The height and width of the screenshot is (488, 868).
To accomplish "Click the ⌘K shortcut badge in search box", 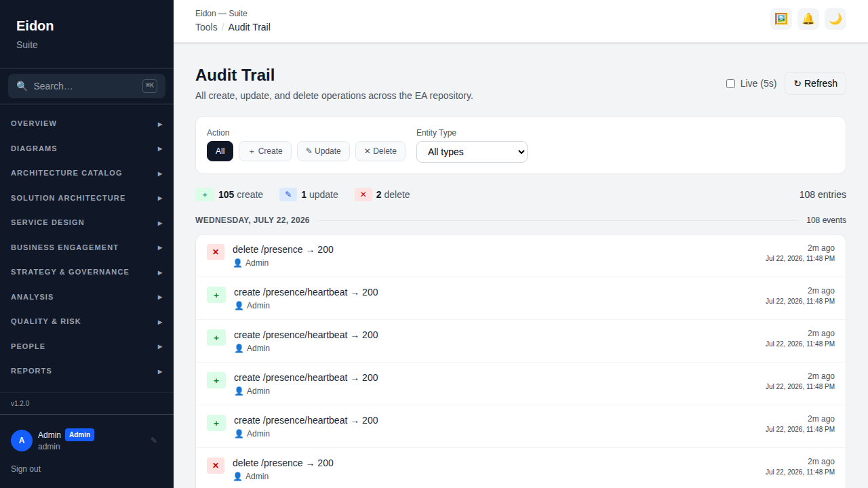I will coord(150,86).
